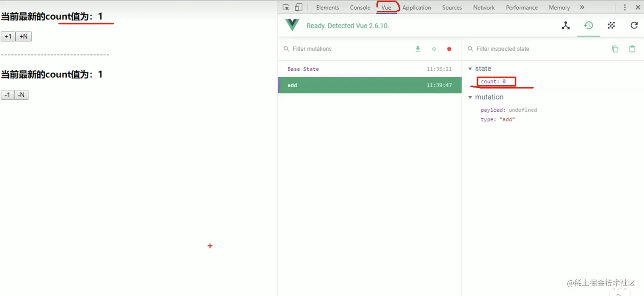This screenshot has height=296, width=644.
Task: Click the +1 button
Action: (x=8, y=37)
